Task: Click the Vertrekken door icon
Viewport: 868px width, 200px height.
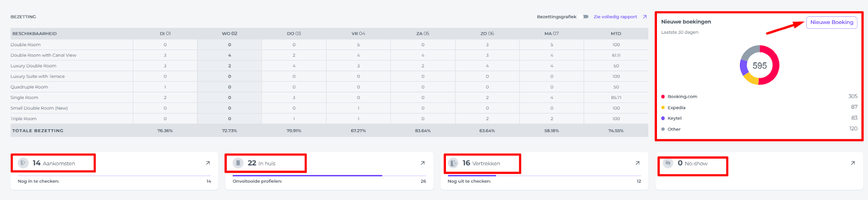Action: (453, 163)
